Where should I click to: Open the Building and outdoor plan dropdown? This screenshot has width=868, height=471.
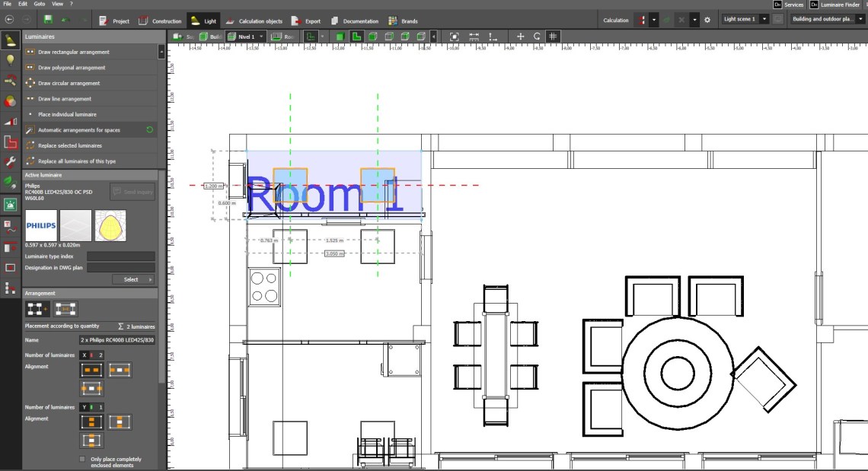pos(828,19)
